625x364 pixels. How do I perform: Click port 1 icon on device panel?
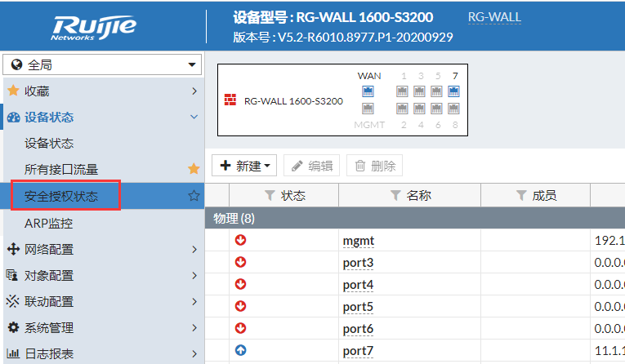(x=402, y=91)
